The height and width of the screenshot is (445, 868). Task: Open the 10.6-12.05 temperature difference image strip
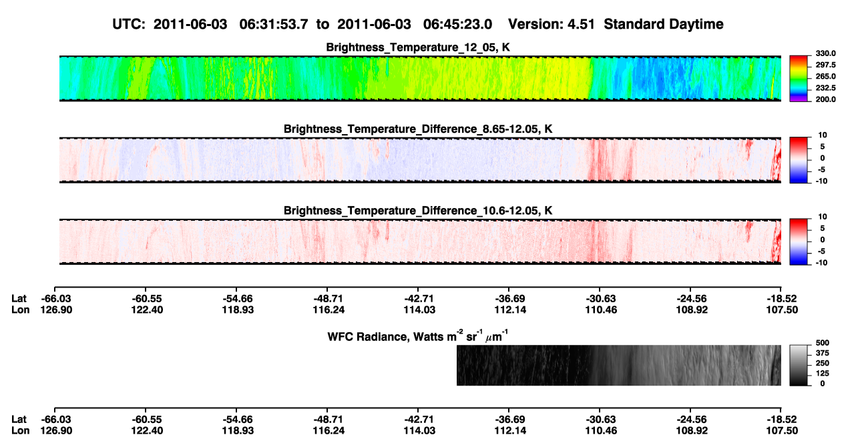tap(420, 242)
